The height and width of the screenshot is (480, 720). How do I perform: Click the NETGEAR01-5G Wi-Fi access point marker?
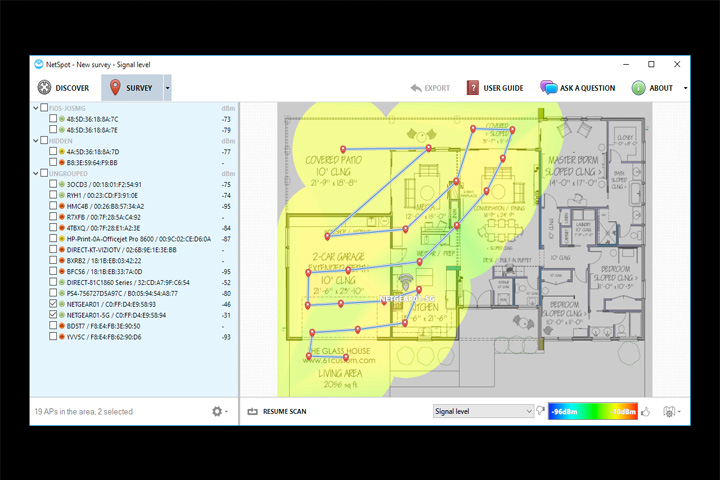[x=405, y=282]
